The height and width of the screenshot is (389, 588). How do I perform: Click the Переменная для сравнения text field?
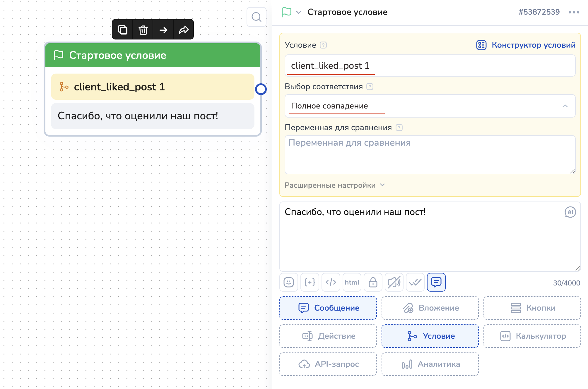click(x=430, y=154)
